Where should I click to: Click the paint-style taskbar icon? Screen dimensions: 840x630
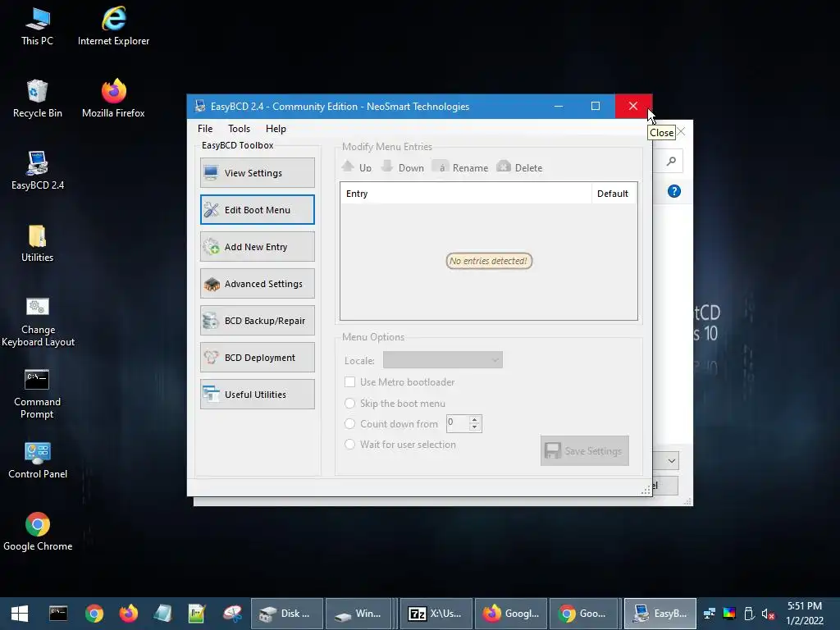[x=232, y=614]
